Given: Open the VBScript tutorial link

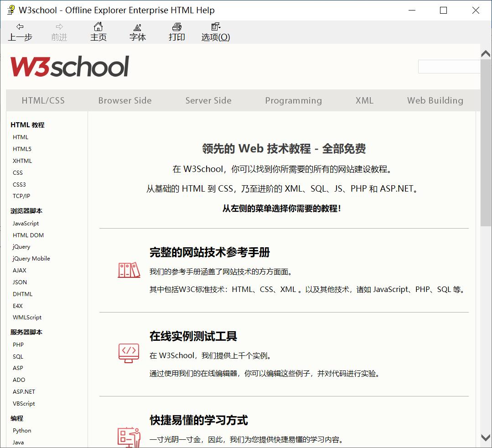Looking at the screenshot, I should [24, 404].
